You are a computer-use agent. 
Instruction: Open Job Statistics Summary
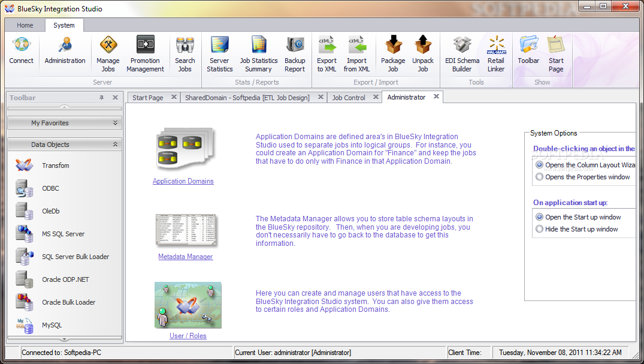pos(259,55)
